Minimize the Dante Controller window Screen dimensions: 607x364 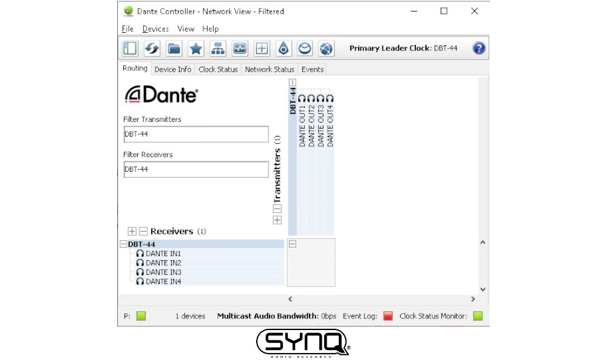(x=414, y=11)
